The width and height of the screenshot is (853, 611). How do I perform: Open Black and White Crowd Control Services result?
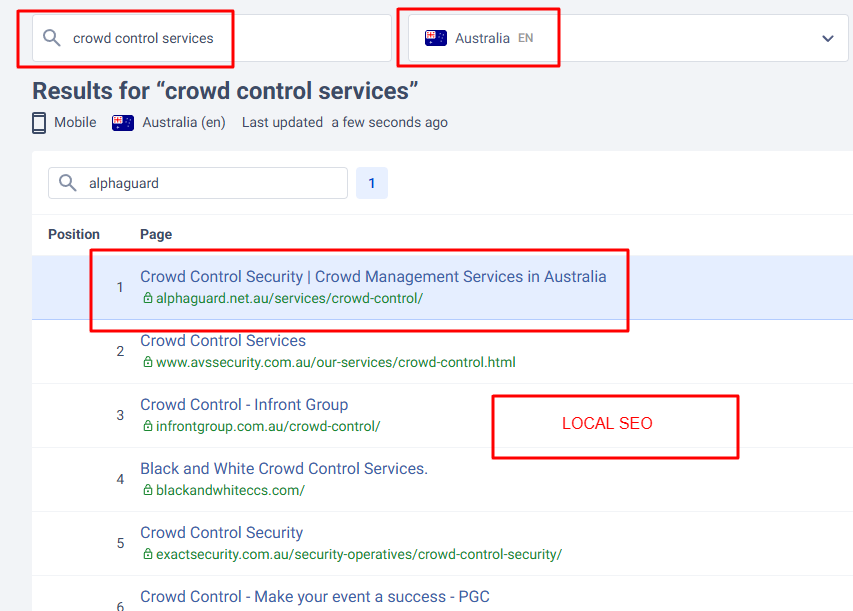(x=284, y=468)
